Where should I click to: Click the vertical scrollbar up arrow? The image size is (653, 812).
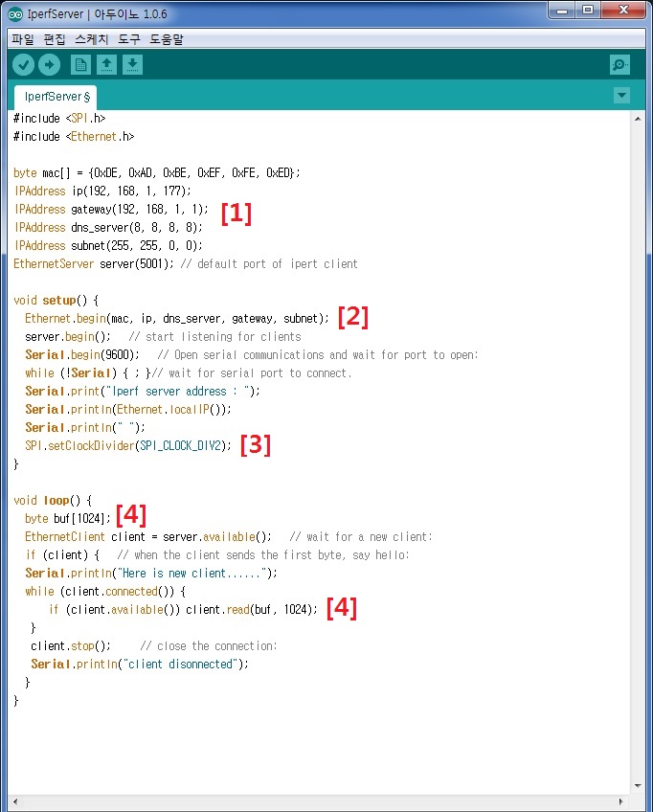click(x=638, y=119)
